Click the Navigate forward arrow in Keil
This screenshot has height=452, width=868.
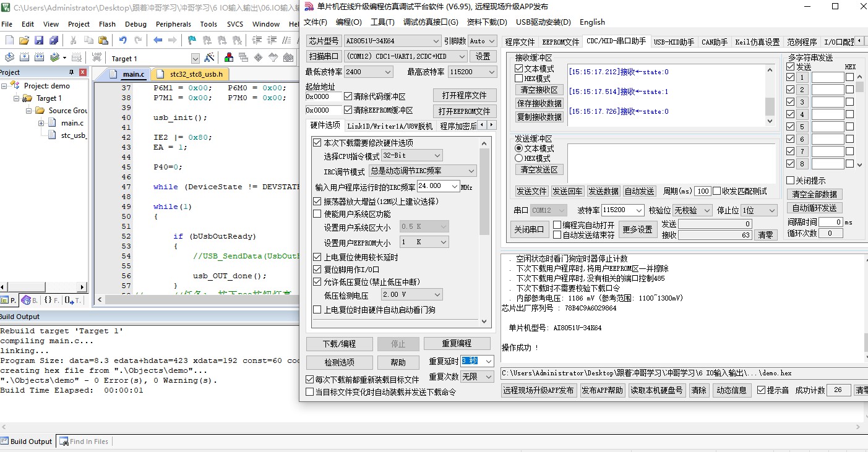[x=172, y=40]
